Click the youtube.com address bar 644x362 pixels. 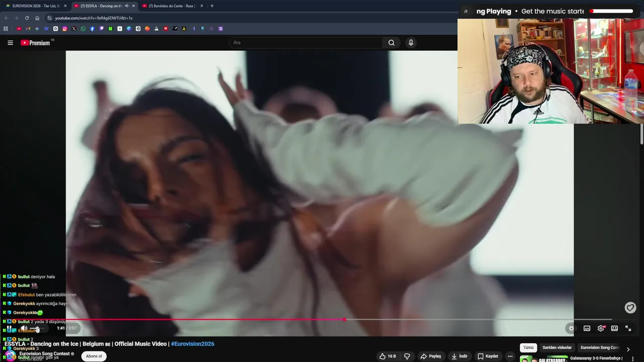coord(252,18)
